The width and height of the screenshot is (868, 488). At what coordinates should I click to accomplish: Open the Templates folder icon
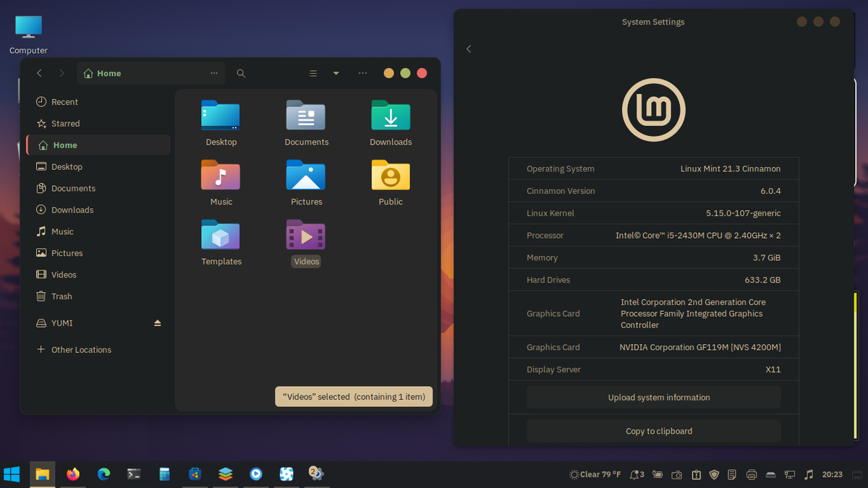pyautogui.click(x=221, y=236)
